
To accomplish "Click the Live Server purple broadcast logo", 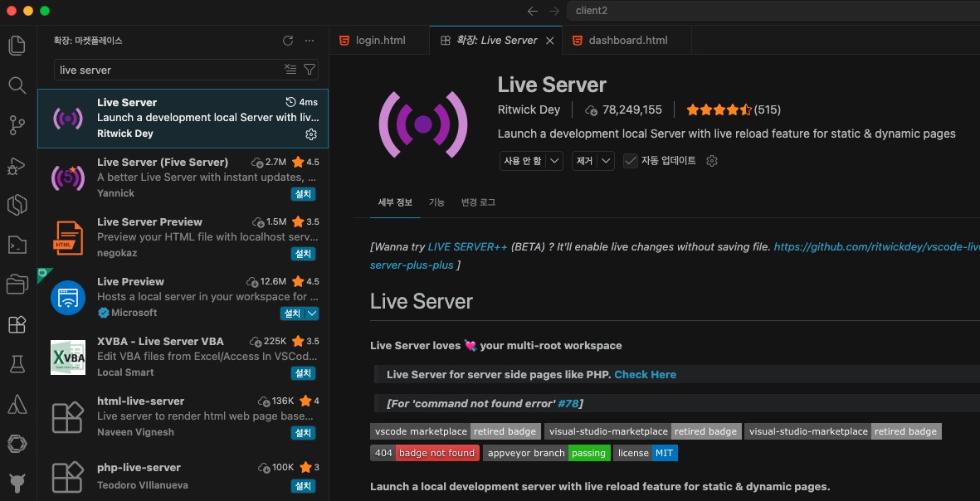I will click(423, 124).
